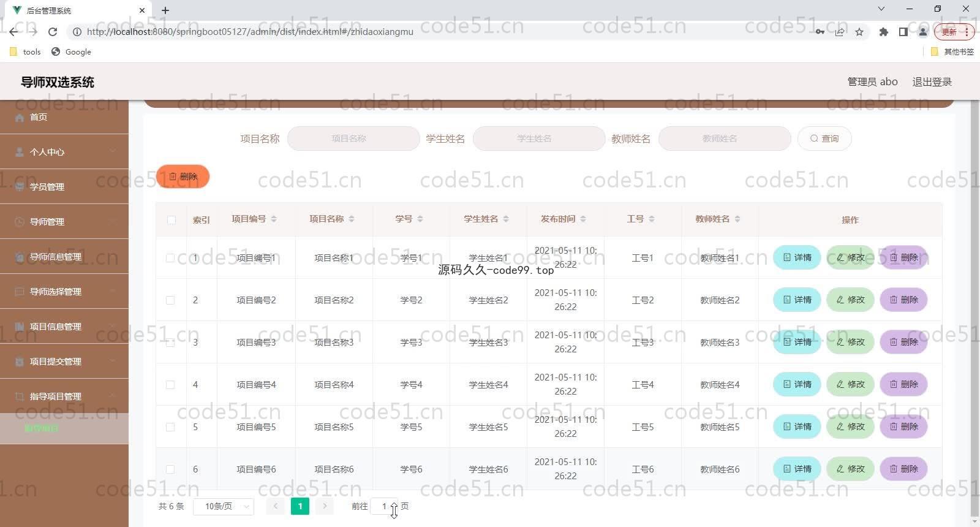This screenshot has width=980, height=527.
Task: Go to next page arrow in pagination
Action: [x=325, y=506]
